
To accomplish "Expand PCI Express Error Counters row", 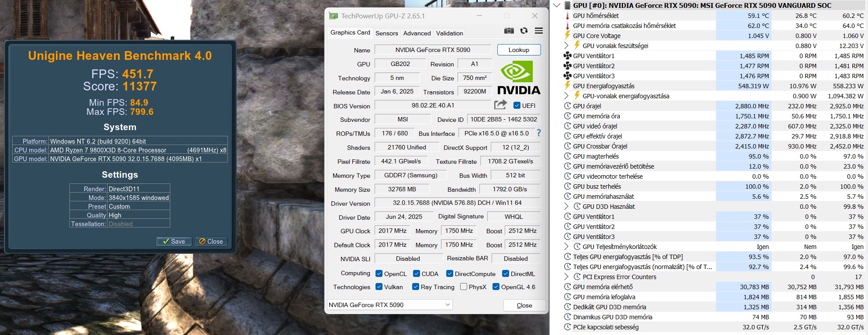I will click(566, 276).
